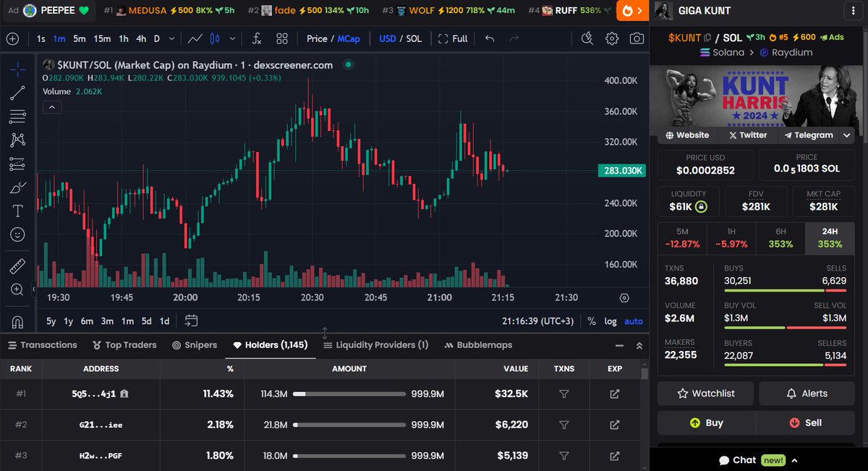
Task: Open the token Telegram link
Action: (x=808, y=135)
